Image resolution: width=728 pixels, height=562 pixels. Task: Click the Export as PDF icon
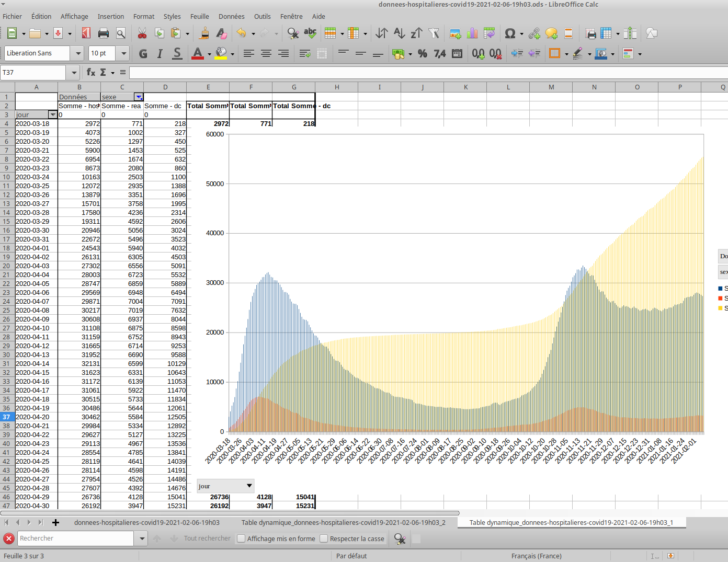86,33
